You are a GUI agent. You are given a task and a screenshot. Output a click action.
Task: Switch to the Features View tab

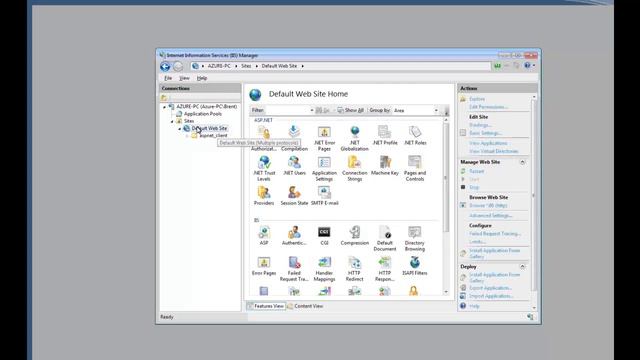[x=266, y=306]
